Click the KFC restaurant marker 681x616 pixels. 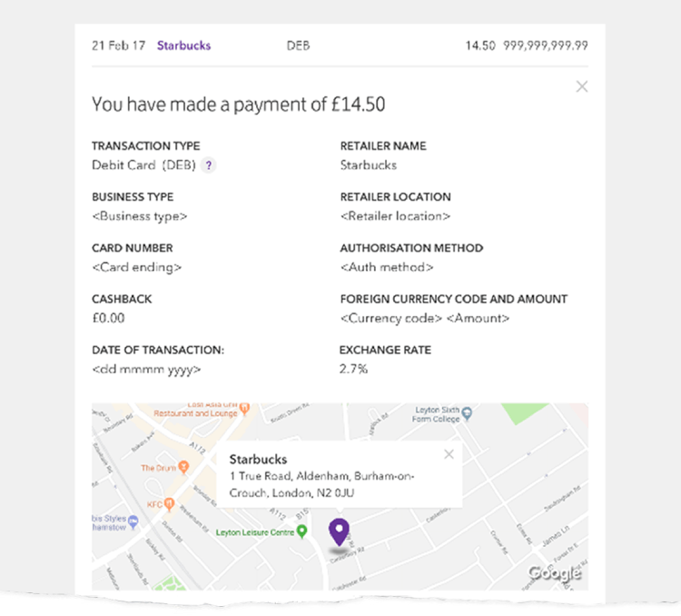click(x=170, y=504)
